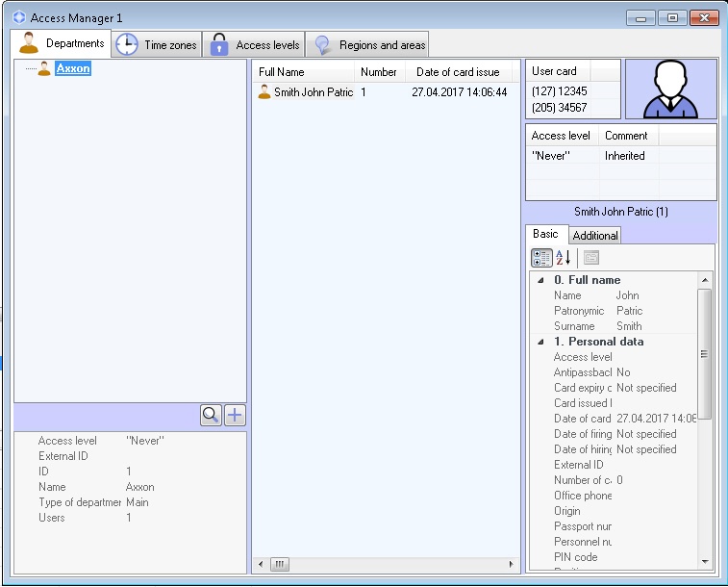The image size is (728, 587).
Task: Collapse the '1. Personal data' section
Action: click(x=540, y=342)
